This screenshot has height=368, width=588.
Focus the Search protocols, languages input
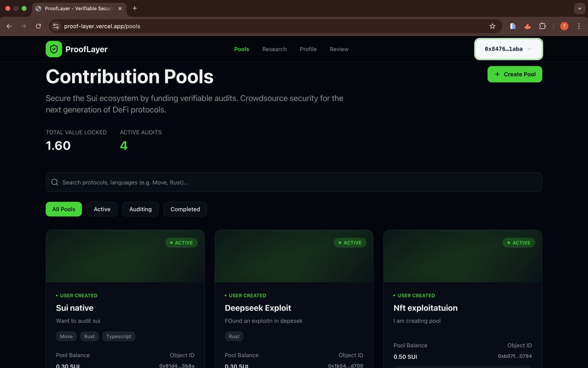294,182
